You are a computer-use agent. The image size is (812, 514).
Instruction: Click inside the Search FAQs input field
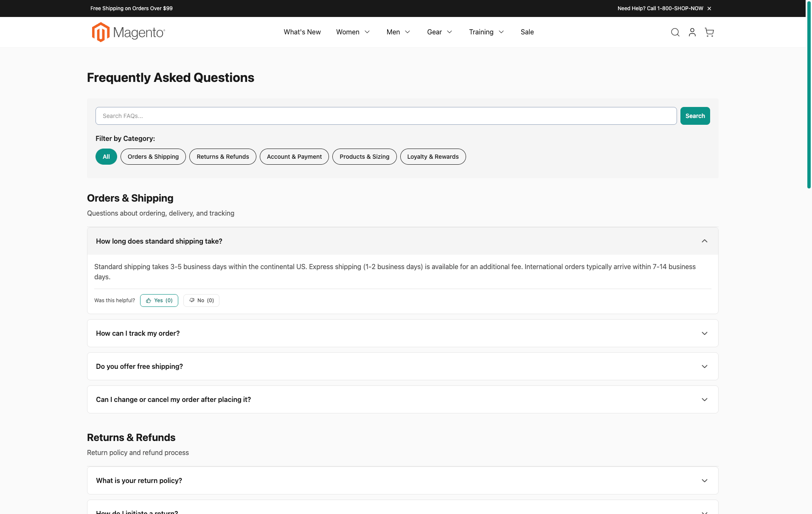click(382, 115)
